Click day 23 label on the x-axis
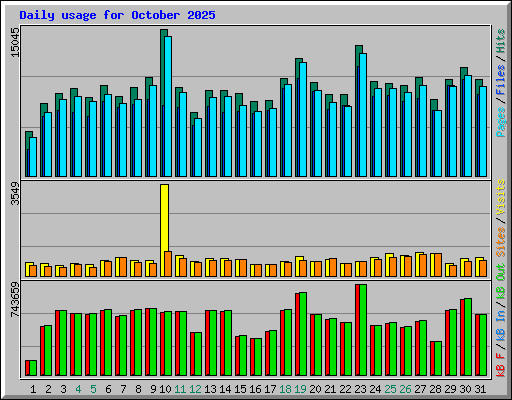 pyautogui.click(x=360, y=389)
